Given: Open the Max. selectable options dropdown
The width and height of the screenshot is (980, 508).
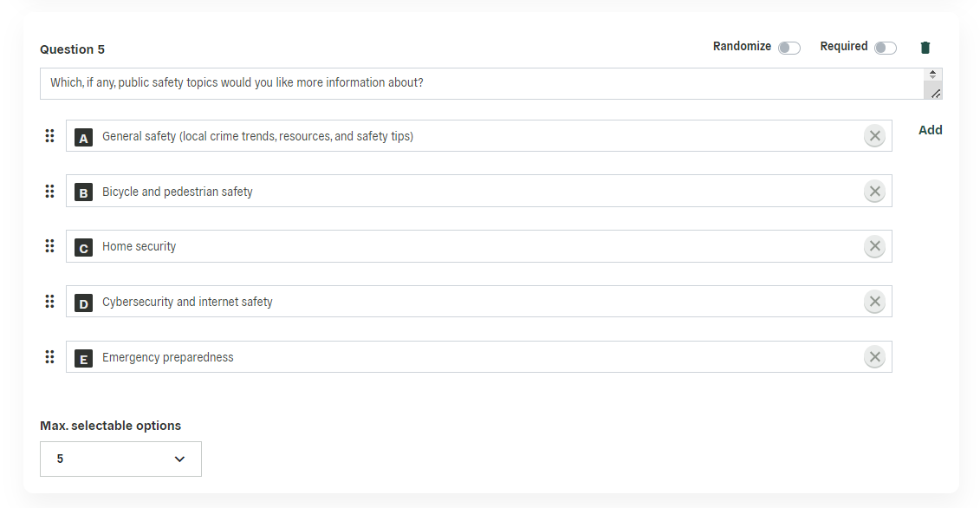Looking at the screenshot, I should coord(120,459).
